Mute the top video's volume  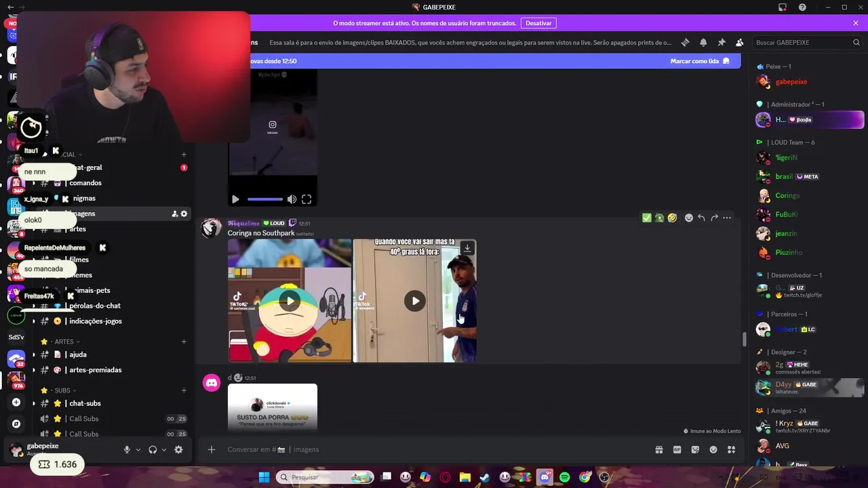tap(292, 199)
